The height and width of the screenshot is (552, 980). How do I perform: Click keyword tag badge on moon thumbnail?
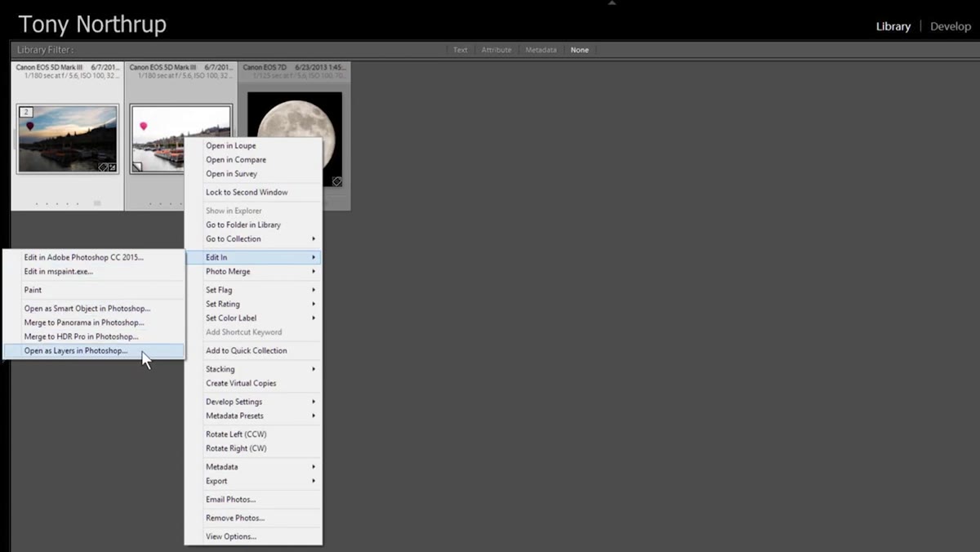click(336, 181)
